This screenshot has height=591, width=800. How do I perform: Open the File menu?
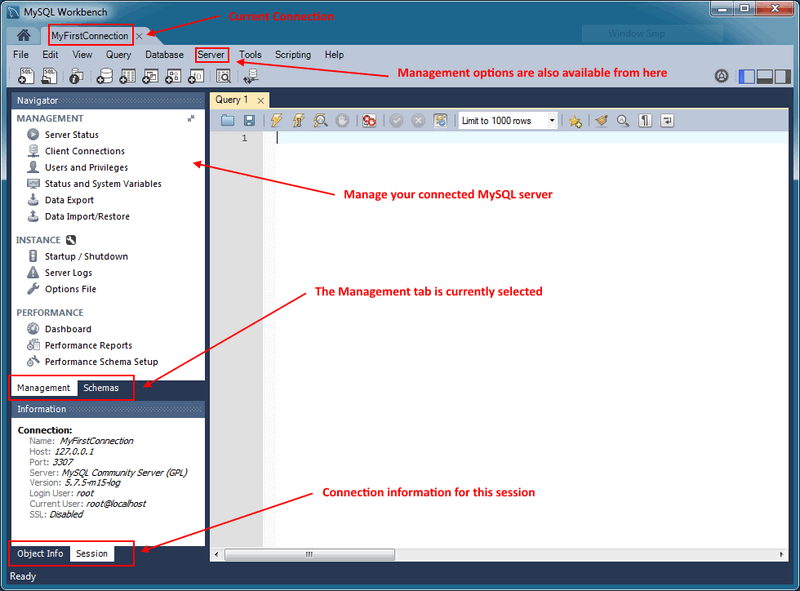point(21,55)
